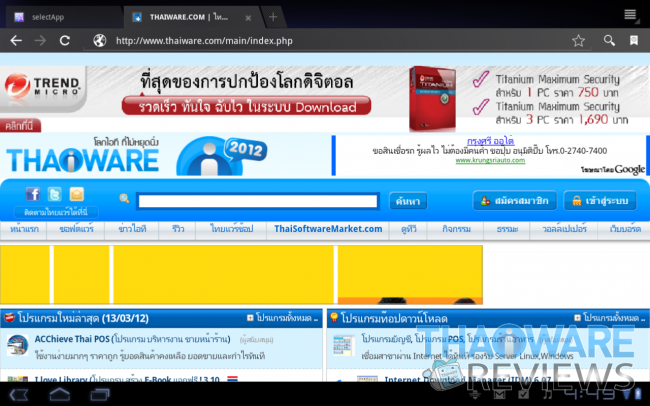Tap the Android back button

[19, 394]
